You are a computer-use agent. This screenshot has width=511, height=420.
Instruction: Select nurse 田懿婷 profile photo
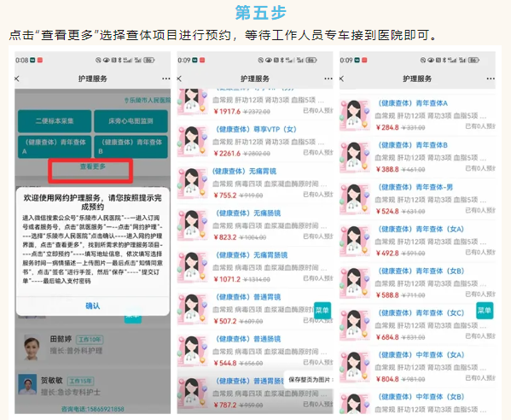coord(32,347)
